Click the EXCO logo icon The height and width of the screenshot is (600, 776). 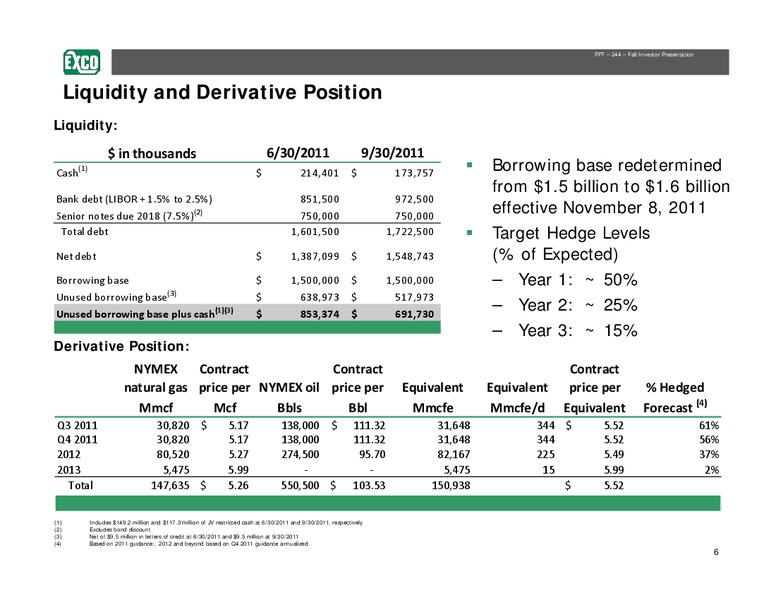pos(82,62)
